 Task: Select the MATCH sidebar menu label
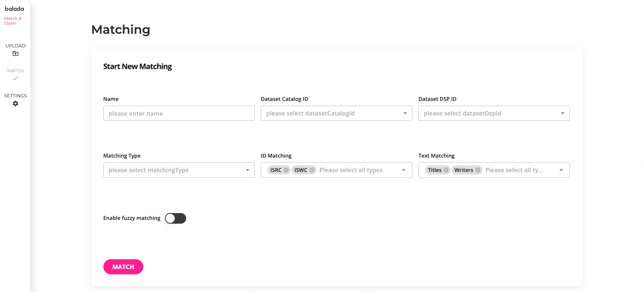pyautogui.click(x=15, y=71)
